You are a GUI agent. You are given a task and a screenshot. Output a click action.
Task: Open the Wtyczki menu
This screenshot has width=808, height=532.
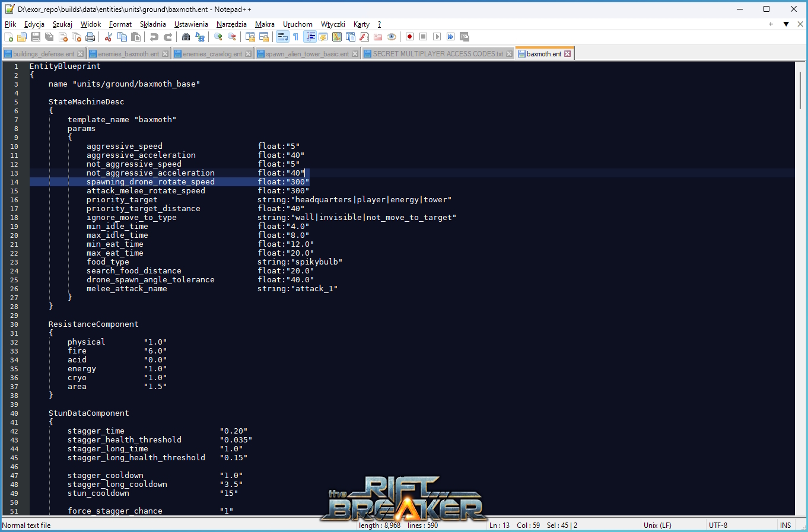click(x=333, y=24)
